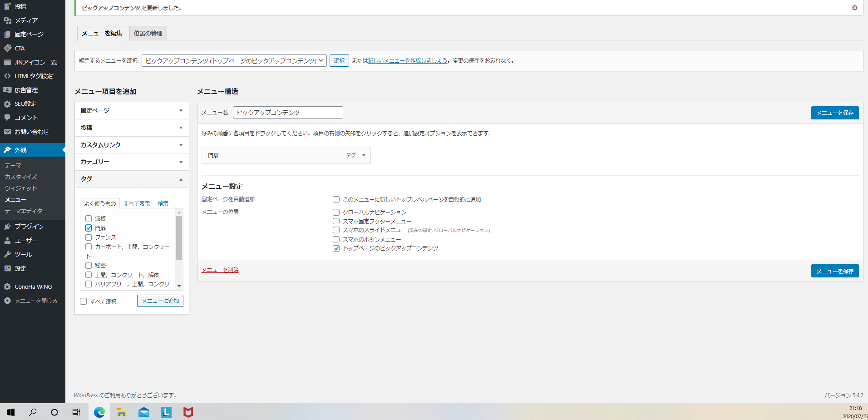Enable auto-add new top-level pages checkbox
This screenshot has width=868, height=420.
point(336,199)
